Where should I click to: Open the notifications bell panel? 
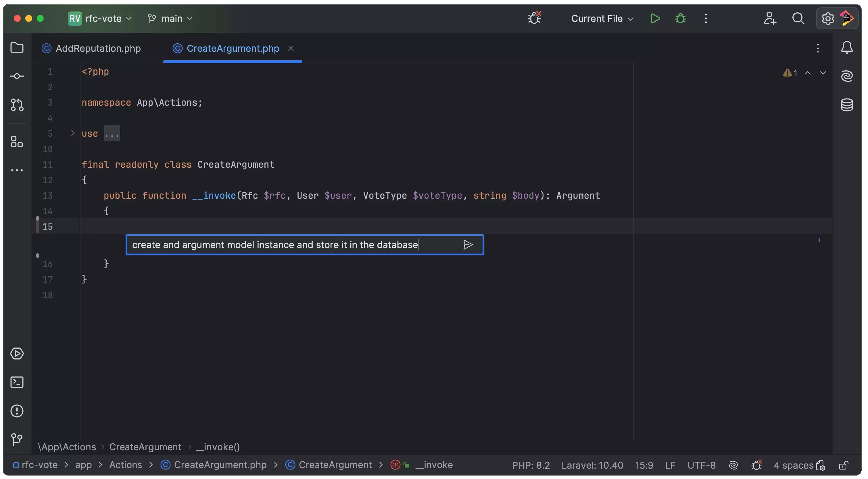pos(847,47)
